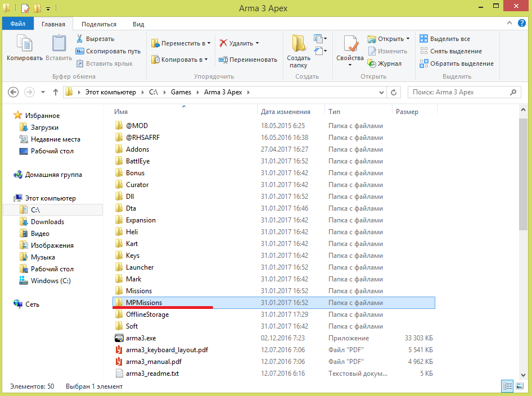The image size is (532, 396).
Task: Select the OfflineStorage folder
Action: tap(273, 315)
